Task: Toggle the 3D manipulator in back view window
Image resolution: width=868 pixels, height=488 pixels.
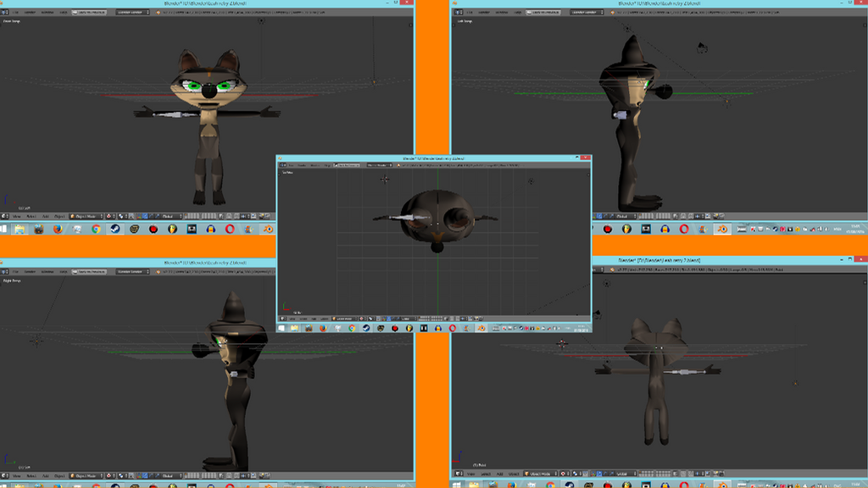Action: [593, 474]
